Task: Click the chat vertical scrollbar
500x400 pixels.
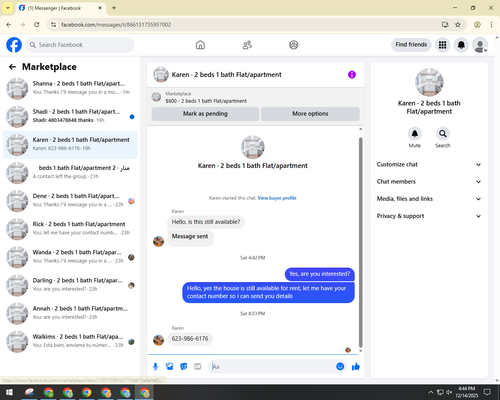Action: [360, 243]
